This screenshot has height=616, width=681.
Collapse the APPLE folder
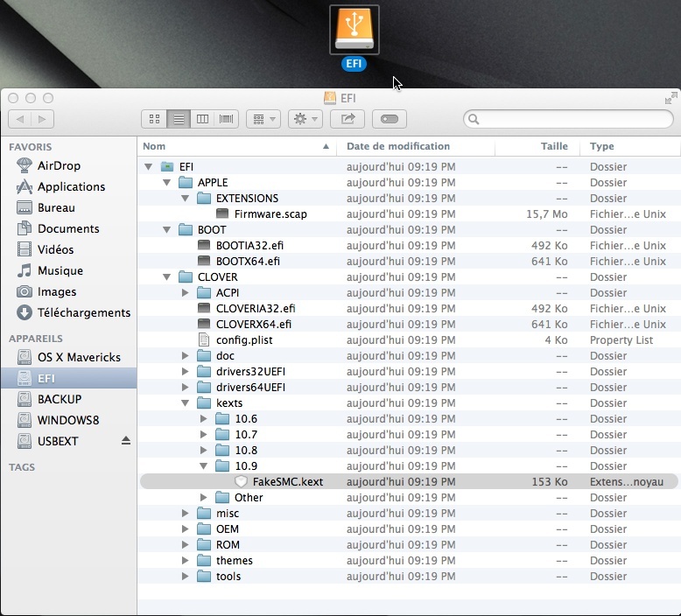pyautogui.click(x=167, y=182)
